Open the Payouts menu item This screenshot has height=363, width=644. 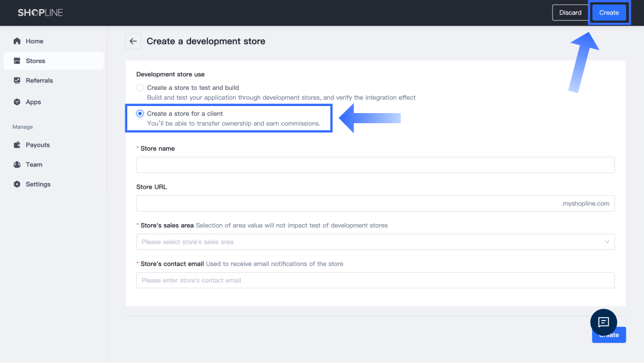coord(38,145)
